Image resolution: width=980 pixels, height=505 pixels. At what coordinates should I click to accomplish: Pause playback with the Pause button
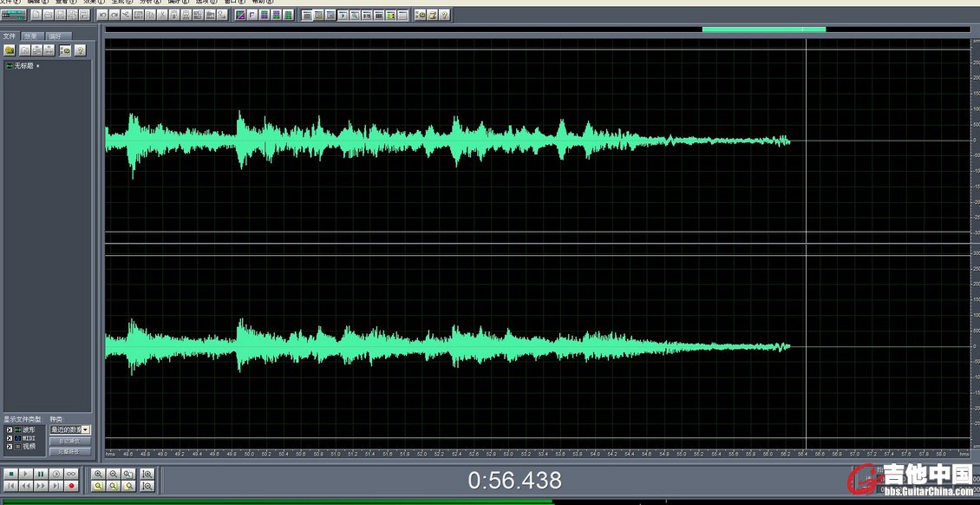tap(41, 474)
